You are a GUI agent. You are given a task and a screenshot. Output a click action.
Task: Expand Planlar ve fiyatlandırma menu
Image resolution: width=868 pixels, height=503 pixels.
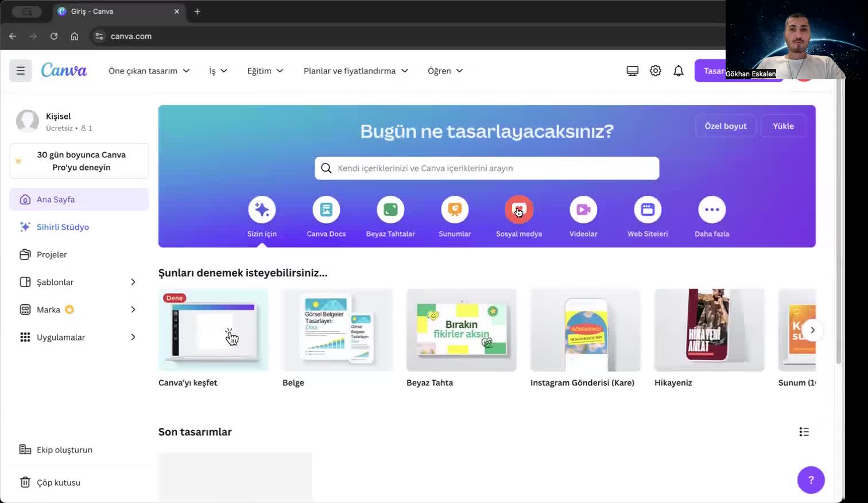[356, 71]
